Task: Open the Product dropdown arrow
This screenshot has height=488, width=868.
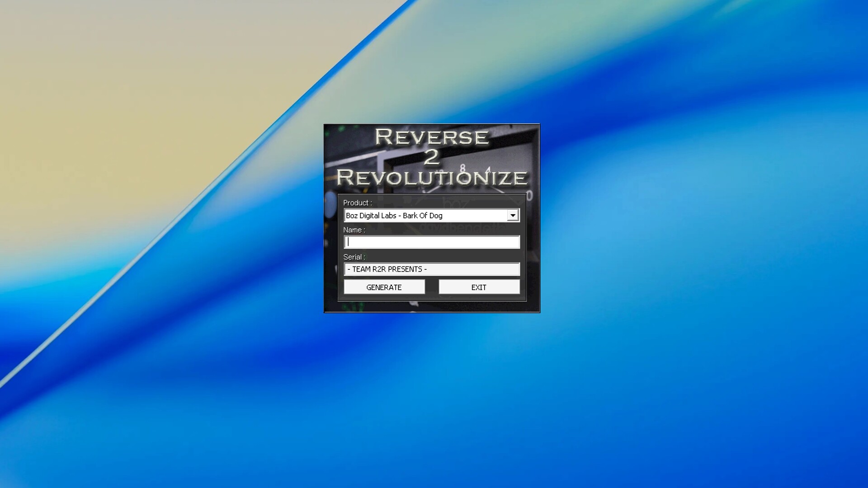Action: pos(513,216)
